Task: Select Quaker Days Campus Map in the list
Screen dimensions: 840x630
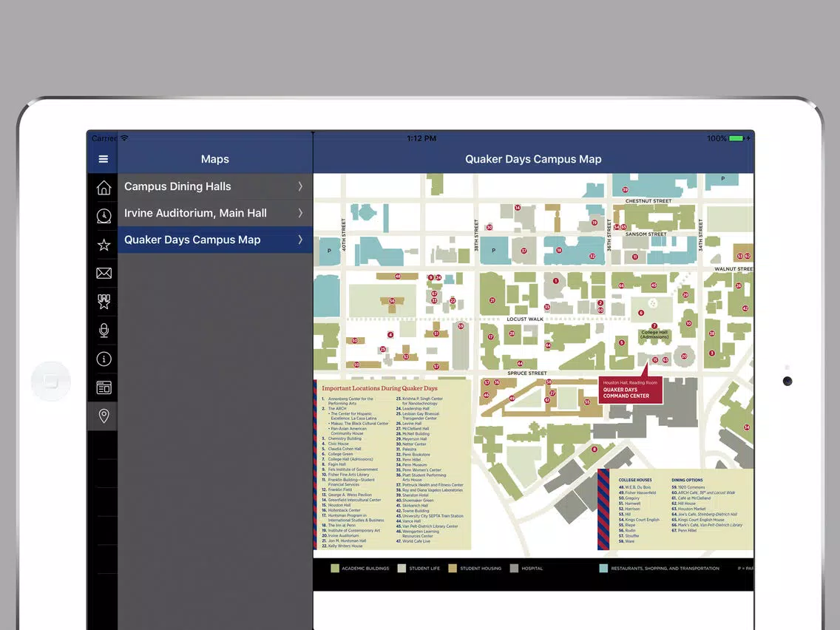Action: click(215, 240)
